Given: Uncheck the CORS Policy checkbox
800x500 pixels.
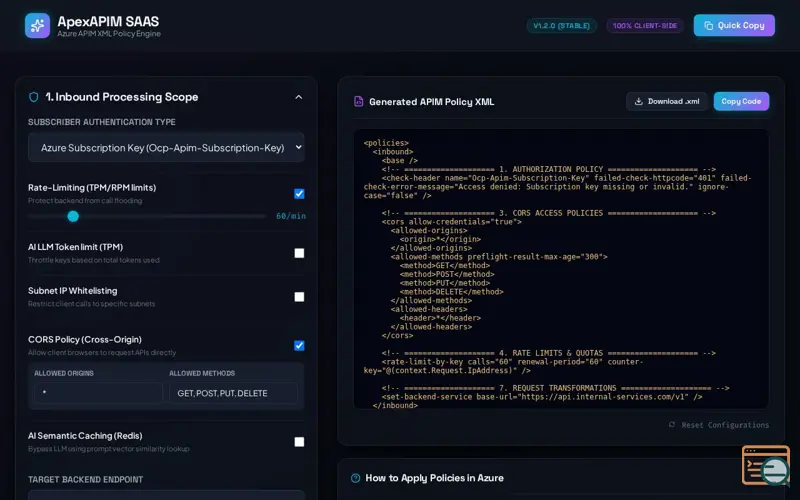Looking at the screenshot, I should point(299,346).
